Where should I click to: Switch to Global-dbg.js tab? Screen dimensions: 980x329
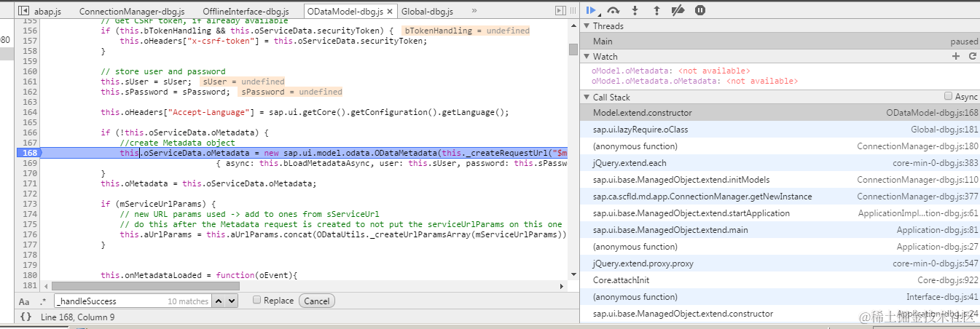[428, 12]
